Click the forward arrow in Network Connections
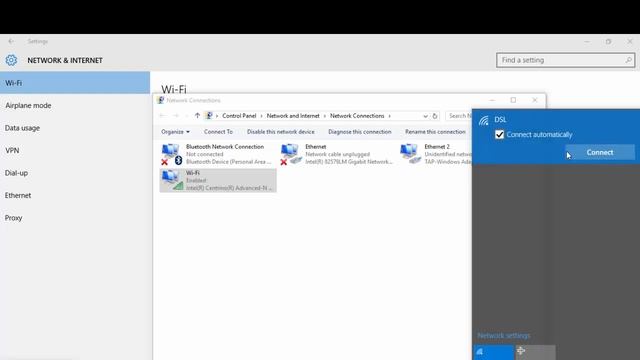The image size is (640, 360). 176,116
